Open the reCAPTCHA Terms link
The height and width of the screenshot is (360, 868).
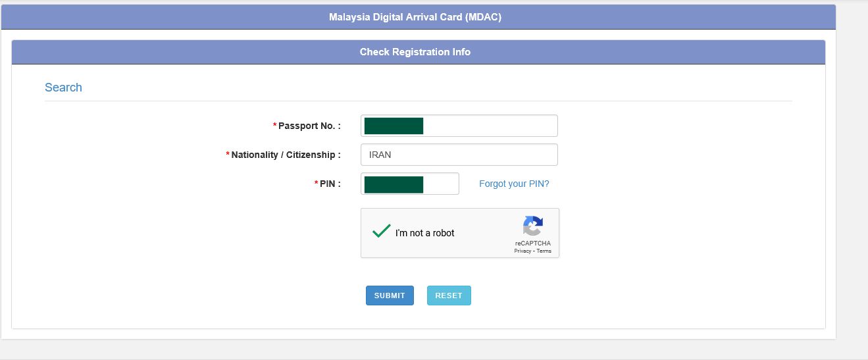pos(544,251)
